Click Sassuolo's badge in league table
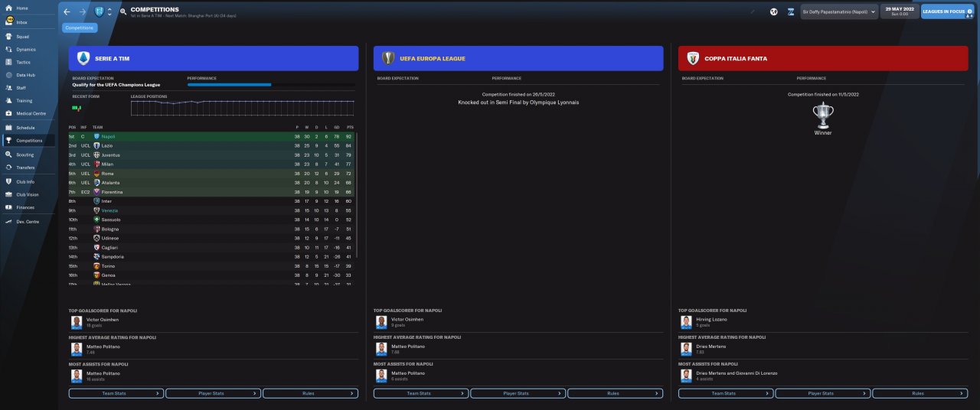The image size is (980, 410). [96, 220]
